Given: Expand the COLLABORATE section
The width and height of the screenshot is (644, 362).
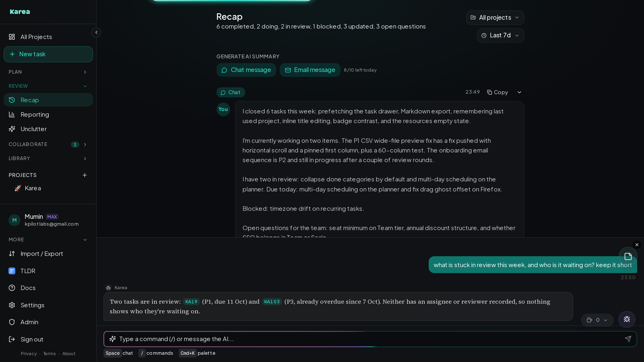Looking at the screenshot, I should click(48, 144).
